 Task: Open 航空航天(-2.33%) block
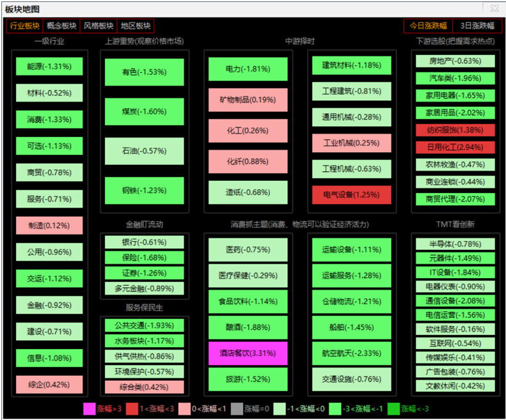pos(352,354)
